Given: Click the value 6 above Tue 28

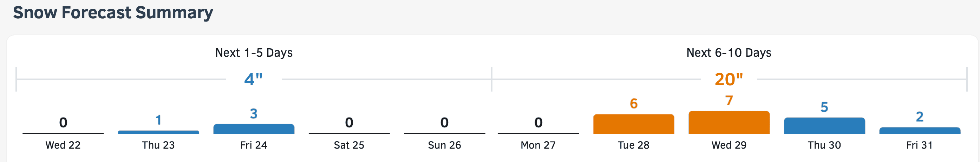Looking at the screenshot, I should 633,103.
